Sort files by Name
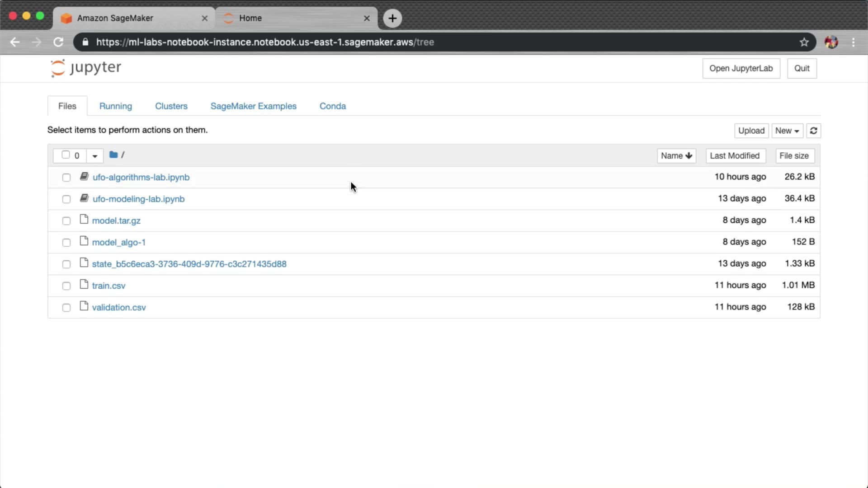The height and width of the screenshot is (488, 868). (676, 155)
